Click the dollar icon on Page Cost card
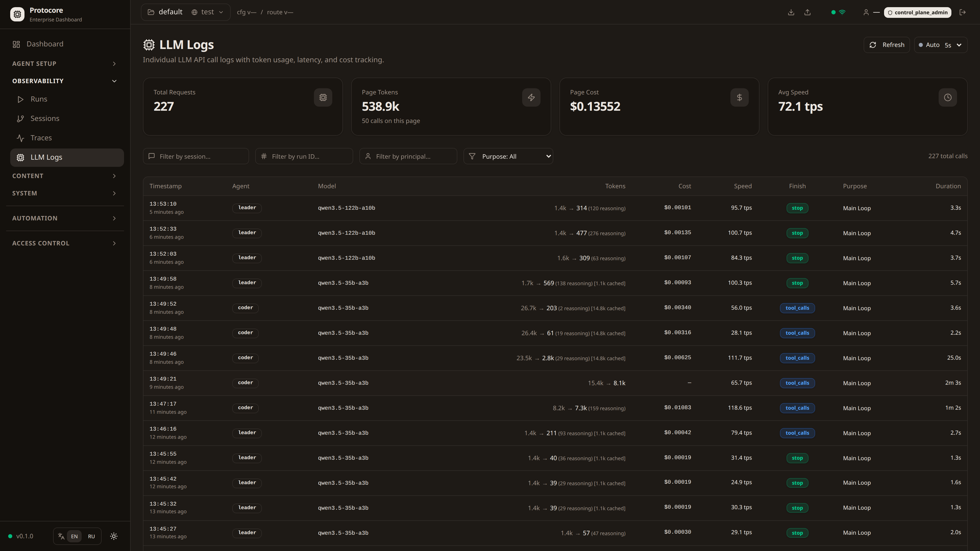The height and width of the screenshot is (551, 980). click(x=739, y=97)
